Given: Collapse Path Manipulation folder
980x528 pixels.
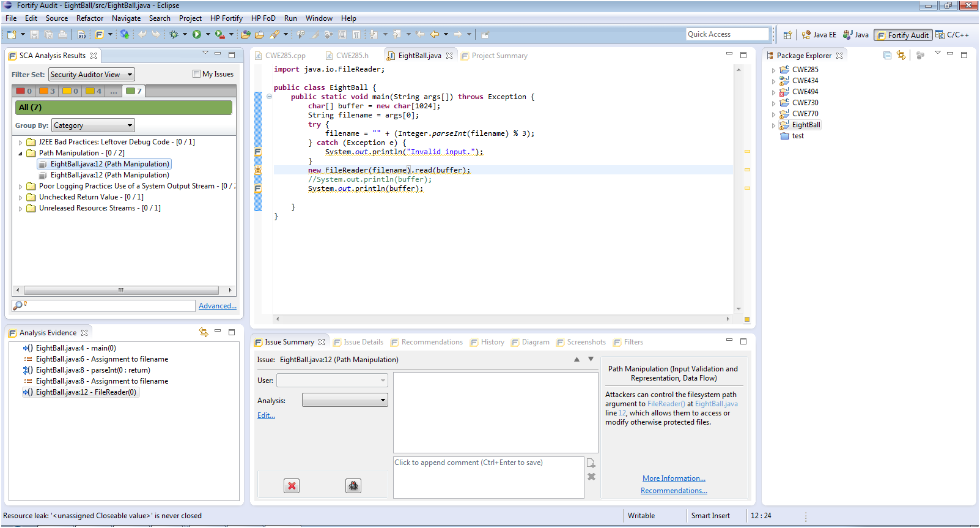Looking at the screenshot, I should point(20,154).
